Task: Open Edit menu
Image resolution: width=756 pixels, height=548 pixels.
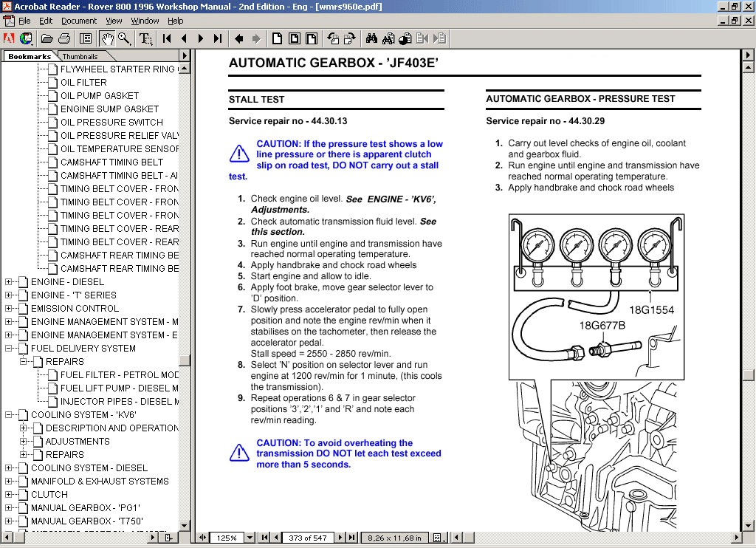Action: point(46,21)
